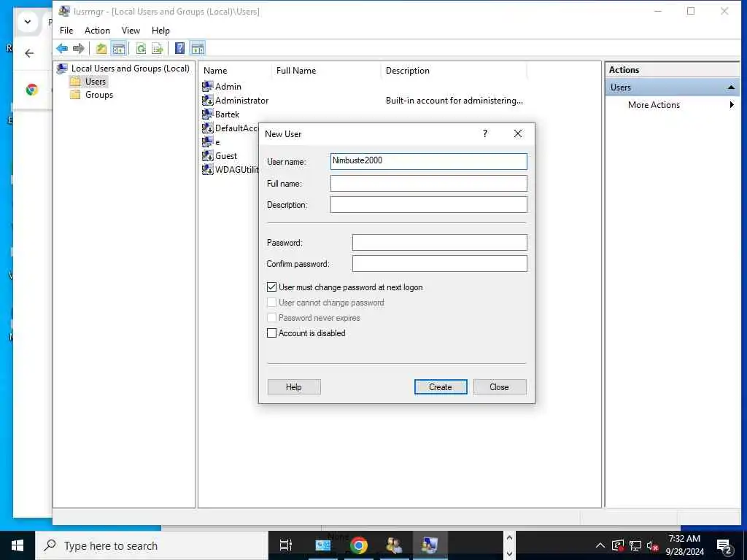The height and width of the screenshot is (560, 747).
Task: Click the blue Back arrow in lusrmgr toolbar
Action: [62, 48]
